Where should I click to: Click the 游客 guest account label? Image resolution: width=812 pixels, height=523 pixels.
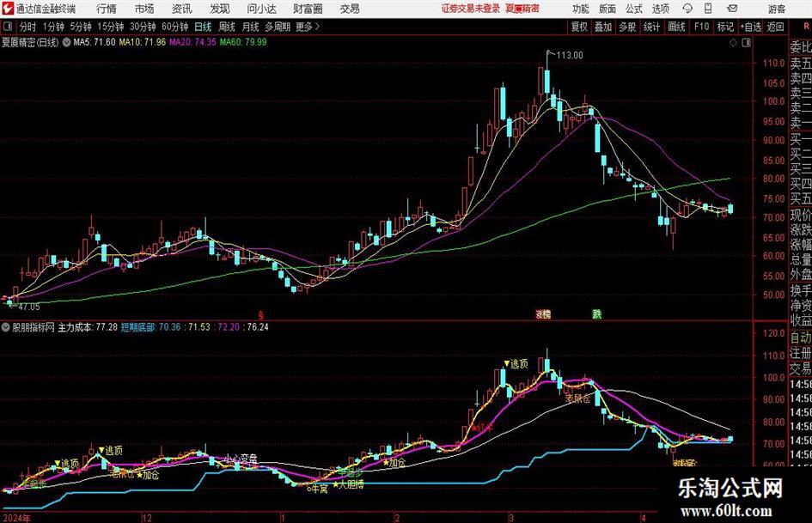coord(777,9)
